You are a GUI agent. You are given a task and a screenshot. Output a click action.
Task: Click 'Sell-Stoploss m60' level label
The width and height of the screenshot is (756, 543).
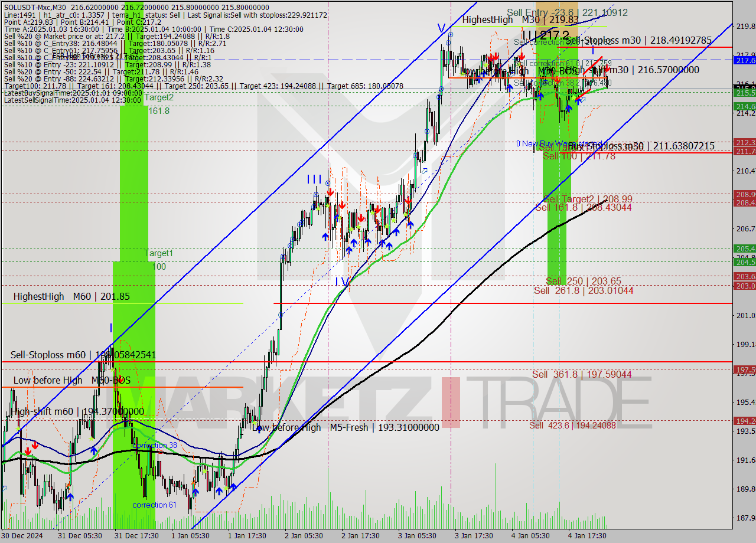(83, 355)
